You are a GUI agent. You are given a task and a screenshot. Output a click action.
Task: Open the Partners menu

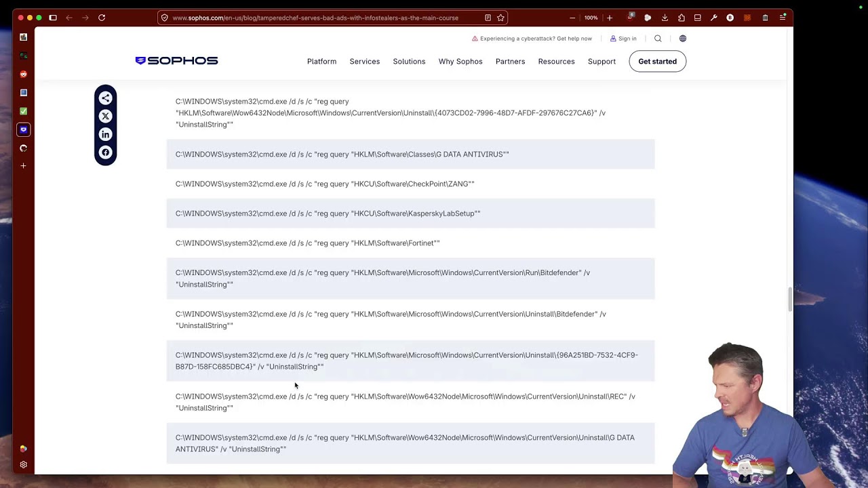[x=510, y=62]
